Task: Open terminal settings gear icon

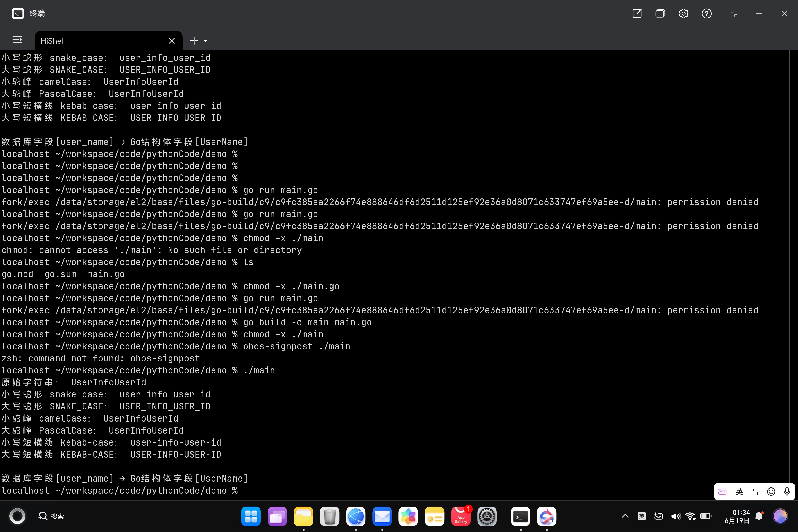Action: tap(683, 14)
